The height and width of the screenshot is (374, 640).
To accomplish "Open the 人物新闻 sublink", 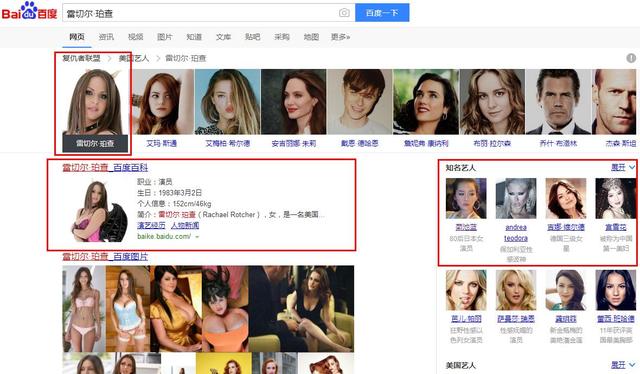I will click(185, 225).
